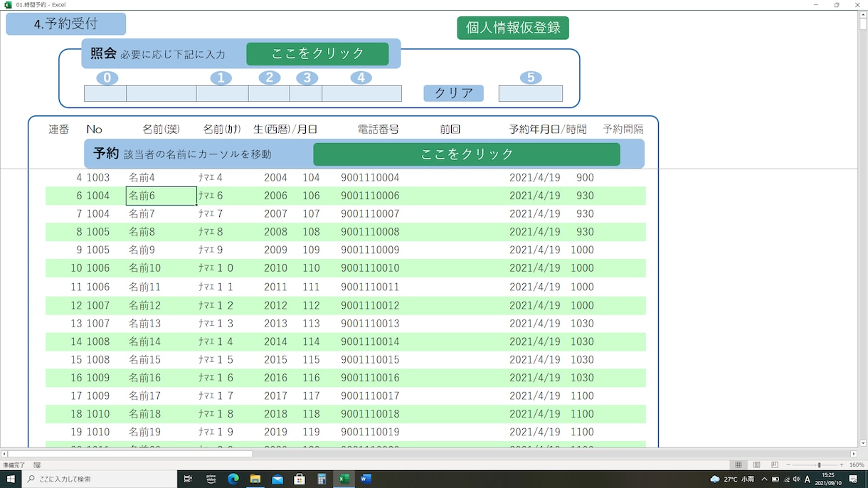
Task: Click the ここをクリック button in 予約 row
Action: (467, 154)
